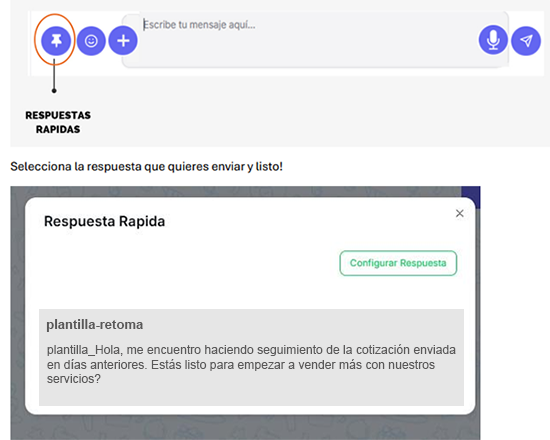
Task: Start voice recording with microphone icon
Action: [x=493, y=40]
